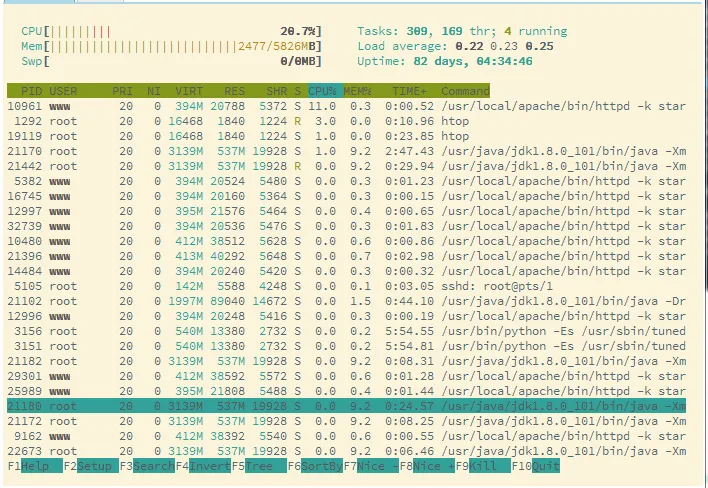Click the PID column header

[31, 91]
